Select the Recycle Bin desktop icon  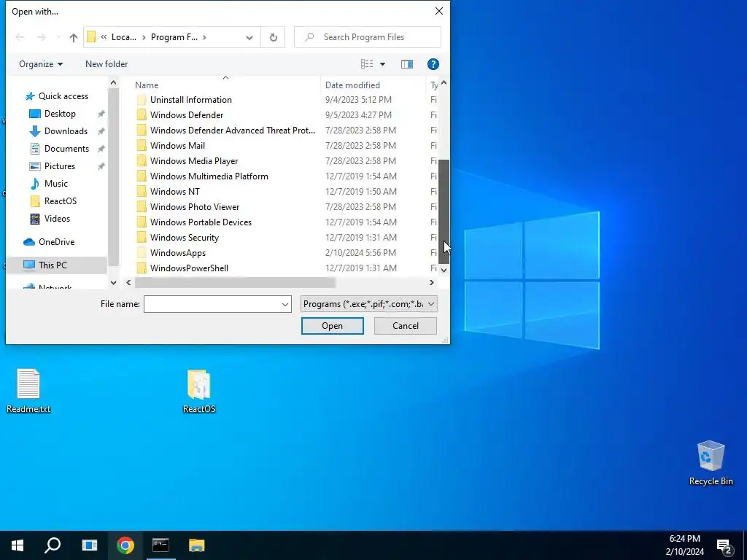(711, 463)
